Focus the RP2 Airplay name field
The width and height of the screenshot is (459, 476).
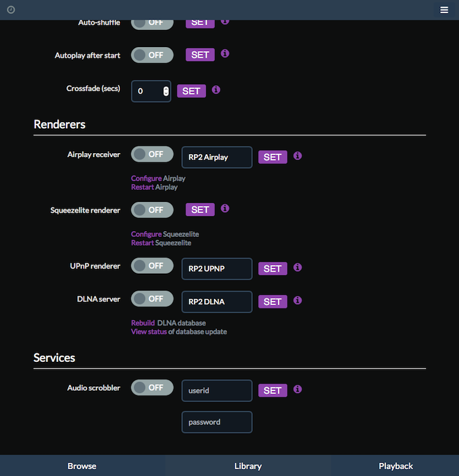(x=217, y=157)
